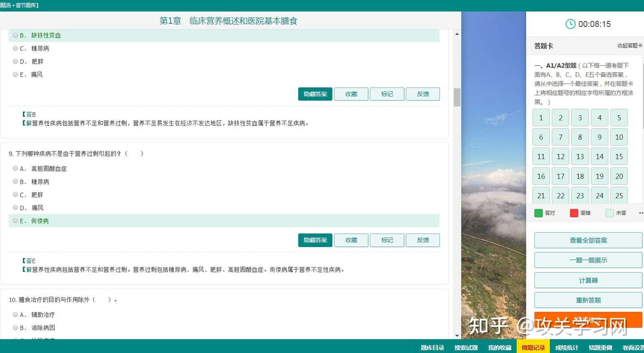Select option C 糖尿病 in question 8
This screenshot has width=644, height=353.
tap(16, 48)
